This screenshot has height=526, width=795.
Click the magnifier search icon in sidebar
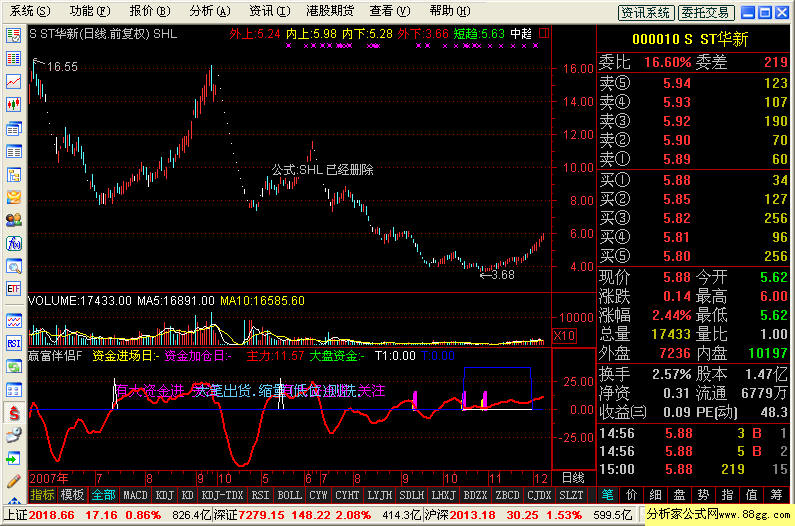click(13, 266)
